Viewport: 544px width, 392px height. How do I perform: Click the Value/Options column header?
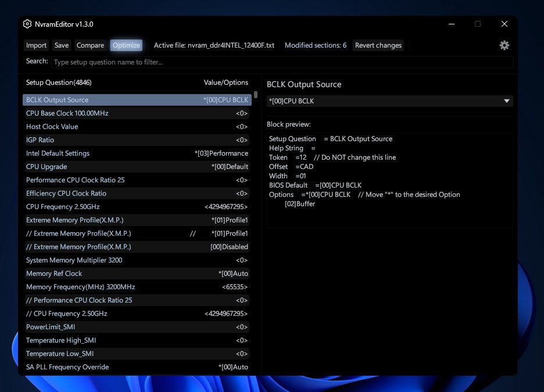click(x=226, y=82)
